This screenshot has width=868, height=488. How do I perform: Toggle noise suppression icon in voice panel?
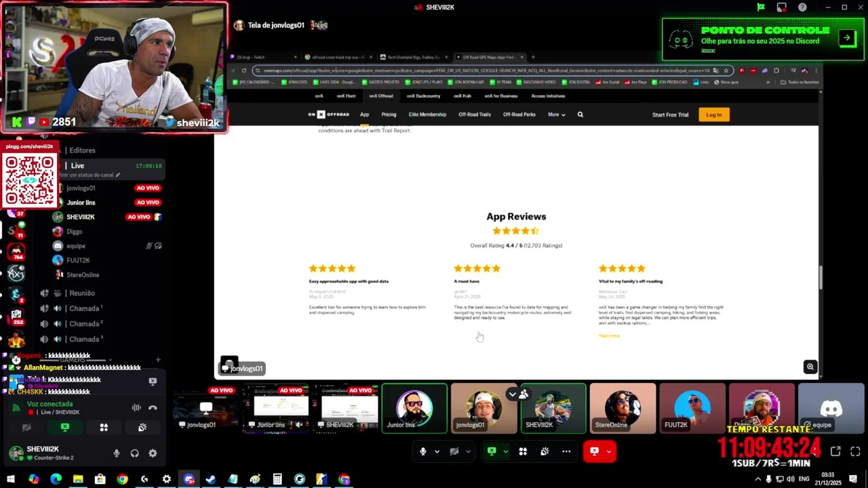(x=136, y=408)
